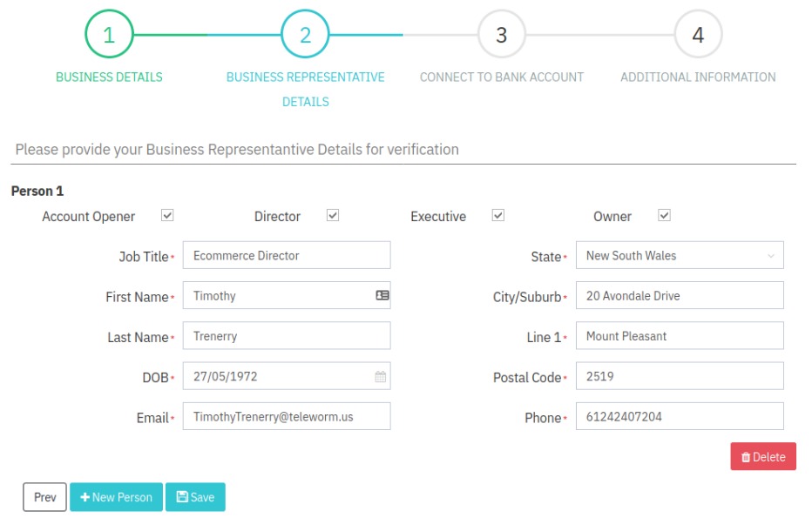
Task: Save the representative details
Action: (195, 497)
